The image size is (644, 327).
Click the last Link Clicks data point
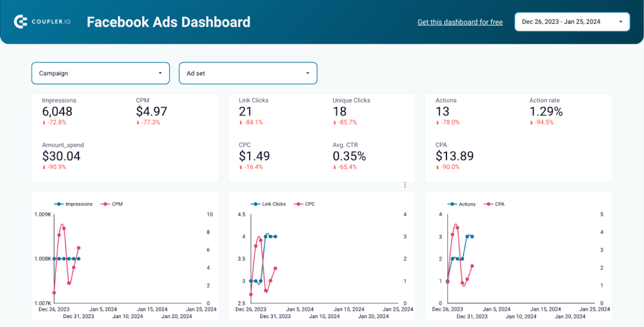pyautogui.click(x=275, y=236)
